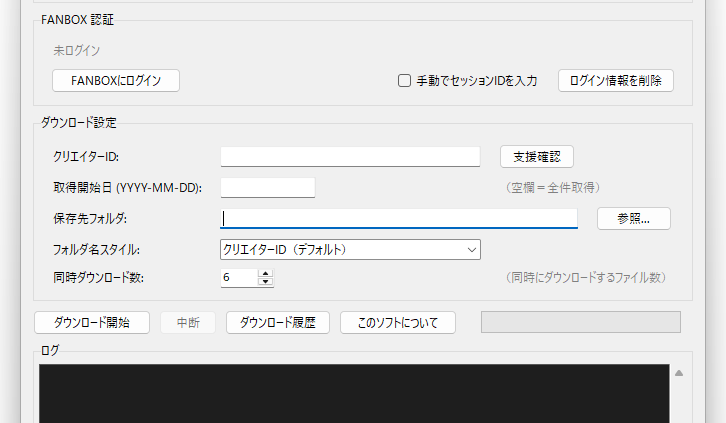Click the log area's vertical scrollbar track
Image resolution: width=726 pixels, height=423 pixels.
click(679, 400)
